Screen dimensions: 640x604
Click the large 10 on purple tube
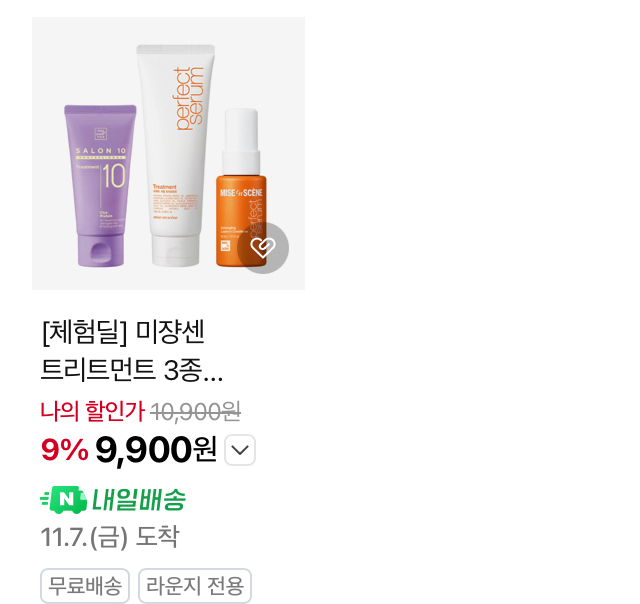113,176
